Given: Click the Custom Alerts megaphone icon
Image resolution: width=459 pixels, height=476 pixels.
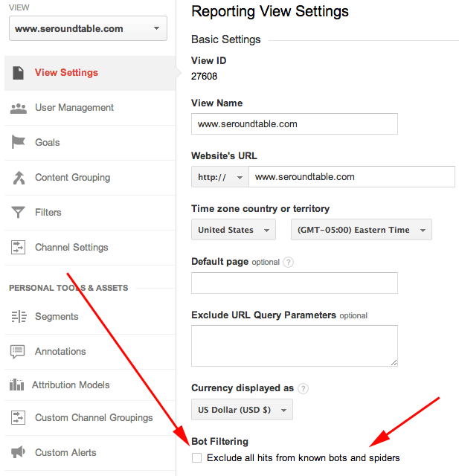Looking at the screenshot, I should click(x=18, y=452).
